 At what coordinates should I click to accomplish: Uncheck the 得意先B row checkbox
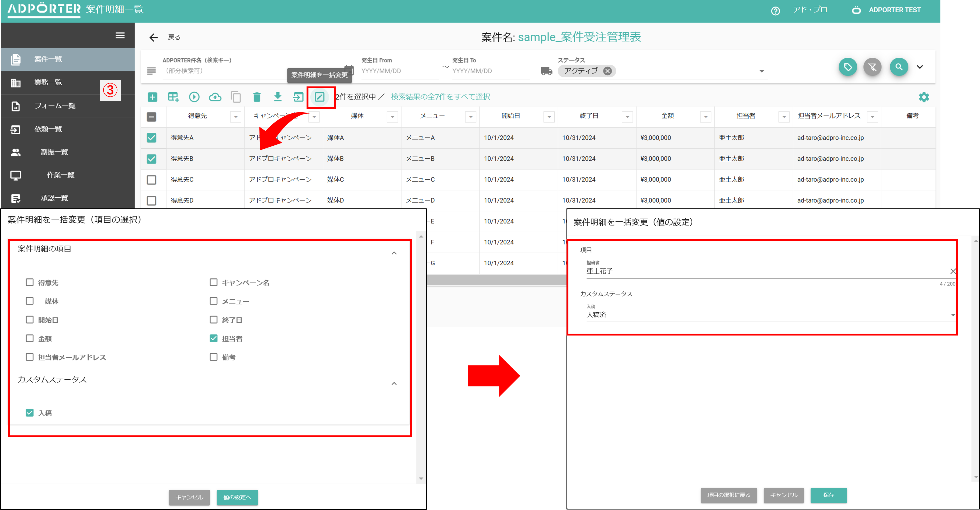pyautogui.click(x=151, y=159)
